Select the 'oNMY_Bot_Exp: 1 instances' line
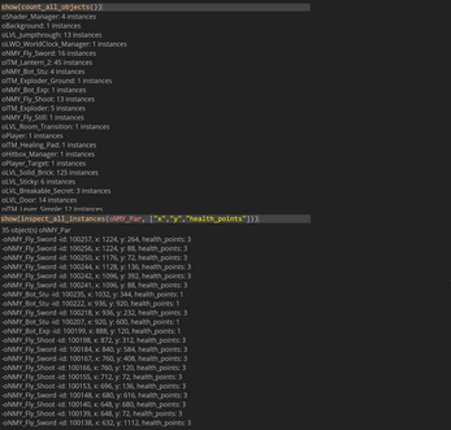This screenshot has width=451, height=430. click(44, 90)
